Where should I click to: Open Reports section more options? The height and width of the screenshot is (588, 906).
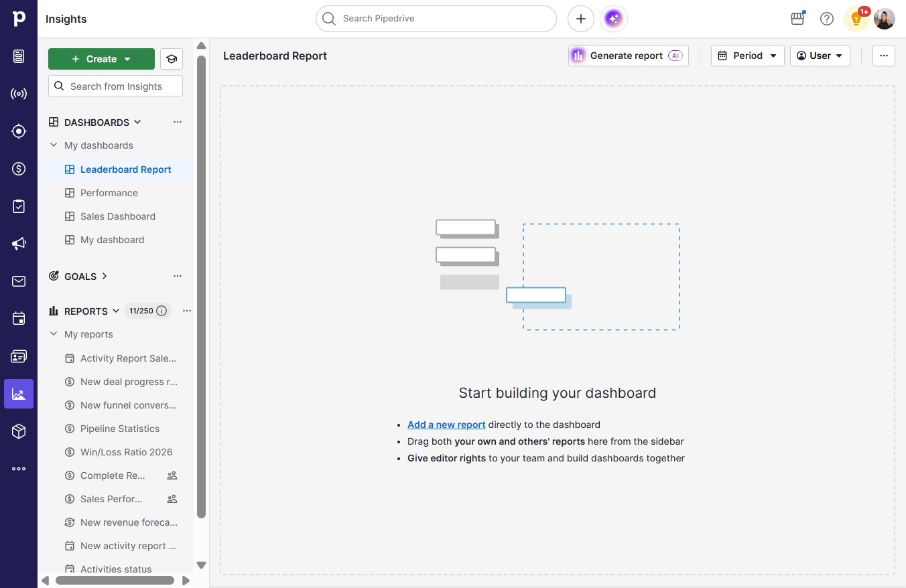[187, 311]
